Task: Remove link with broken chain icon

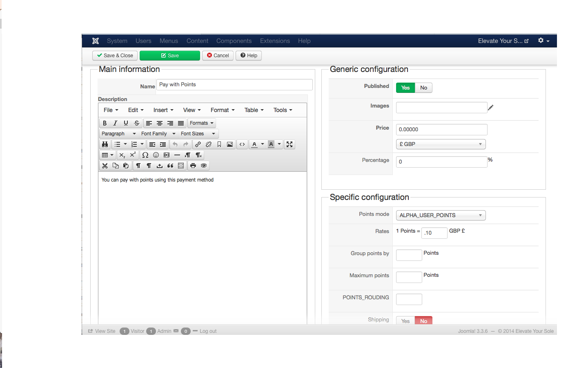Action: click(209, 144)
